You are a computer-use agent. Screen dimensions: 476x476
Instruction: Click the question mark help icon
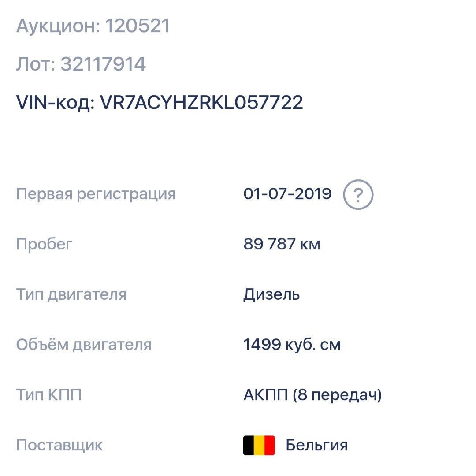(x=358, y=195)
